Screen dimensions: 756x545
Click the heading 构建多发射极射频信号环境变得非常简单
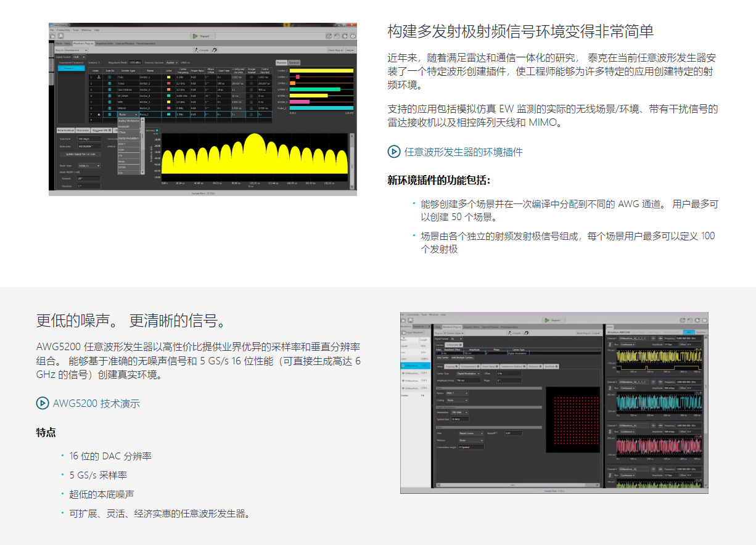click(x=520, y=32)
